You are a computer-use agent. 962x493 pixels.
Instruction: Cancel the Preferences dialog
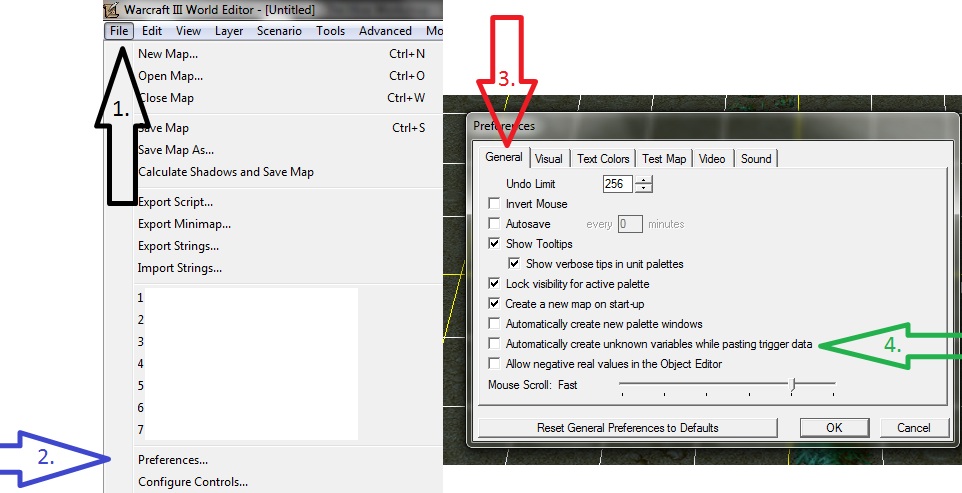tap(914, 428)
